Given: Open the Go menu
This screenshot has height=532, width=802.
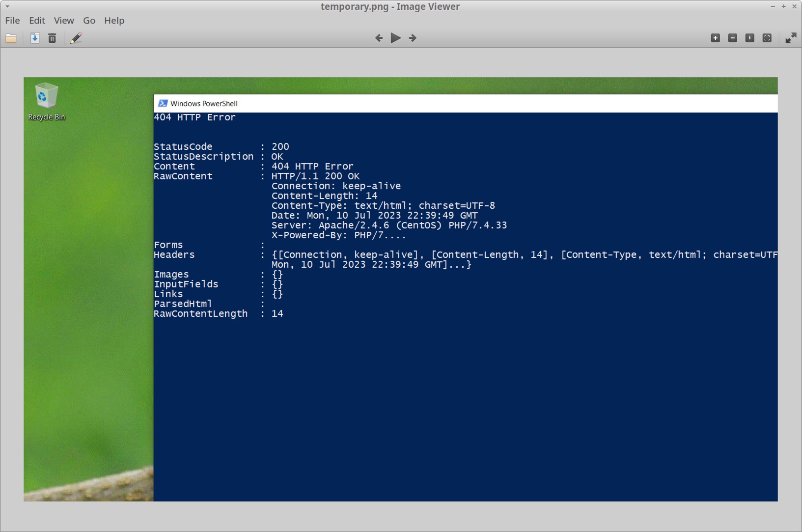Looking at the screenshot, I should point(89,21).
